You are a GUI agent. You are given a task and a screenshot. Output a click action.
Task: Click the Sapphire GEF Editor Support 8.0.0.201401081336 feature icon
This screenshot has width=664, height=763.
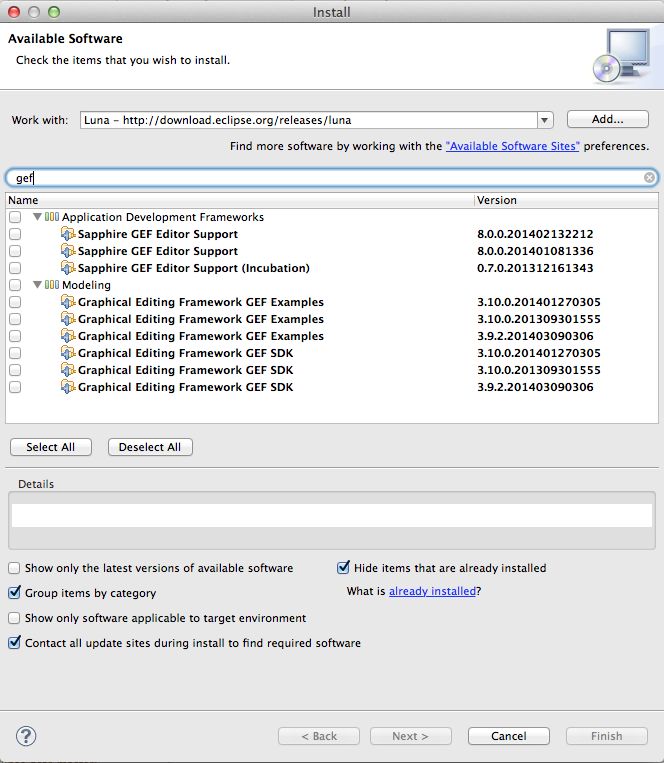(x=68, y=251)
